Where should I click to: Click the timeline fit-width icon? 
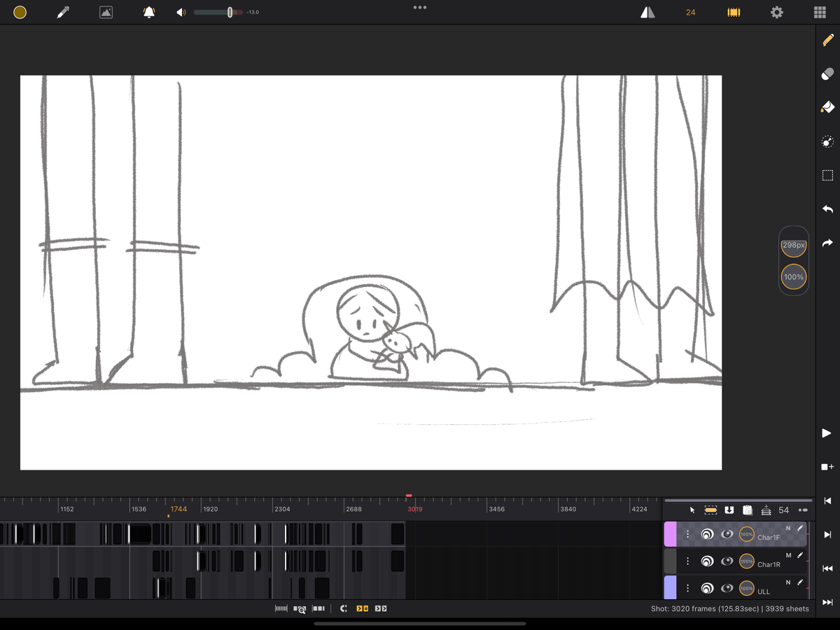coord(281,608)
